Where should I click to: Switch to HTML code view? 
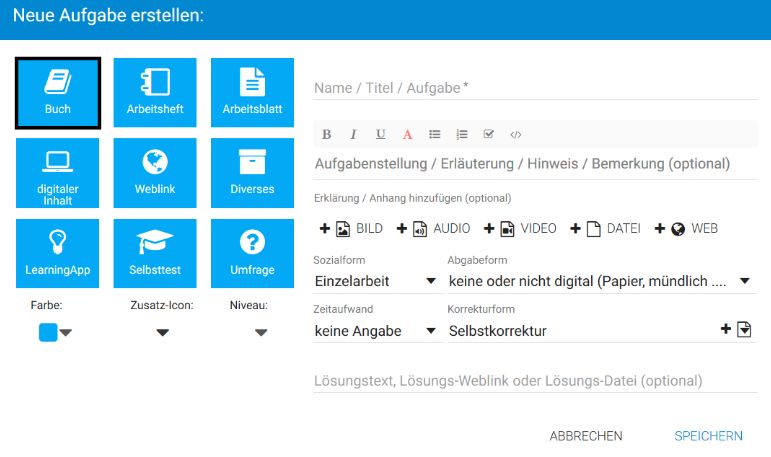point(515,134)
